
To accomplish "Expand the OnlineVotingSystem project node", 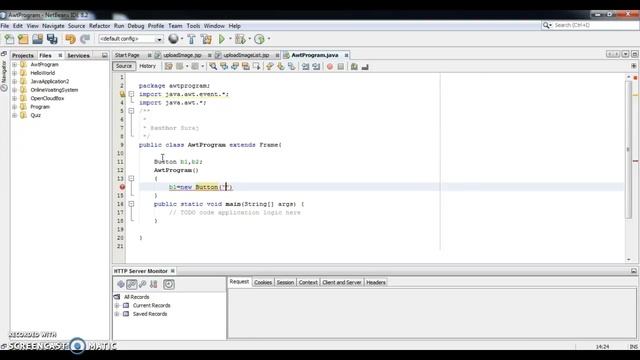I will (15, 90).
